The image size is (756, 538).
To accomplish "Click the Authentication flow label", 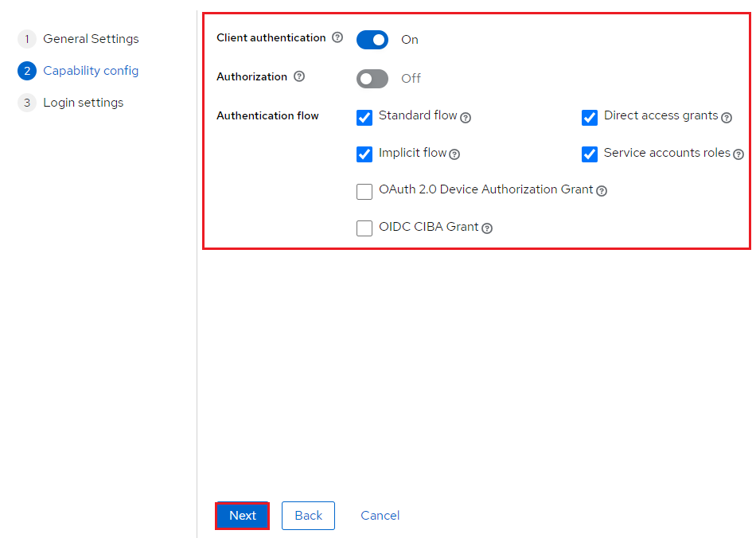I will pos(267,115).
